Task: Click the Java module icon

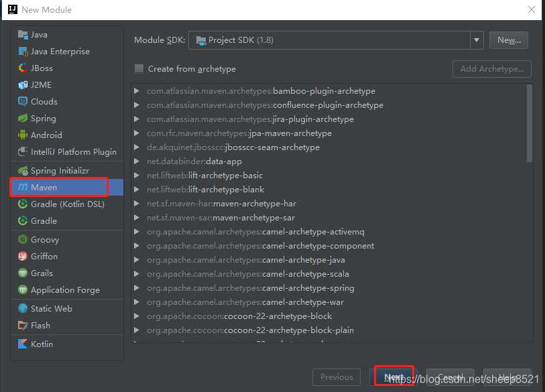Action: pyautogui.click(x=23, y=34)
